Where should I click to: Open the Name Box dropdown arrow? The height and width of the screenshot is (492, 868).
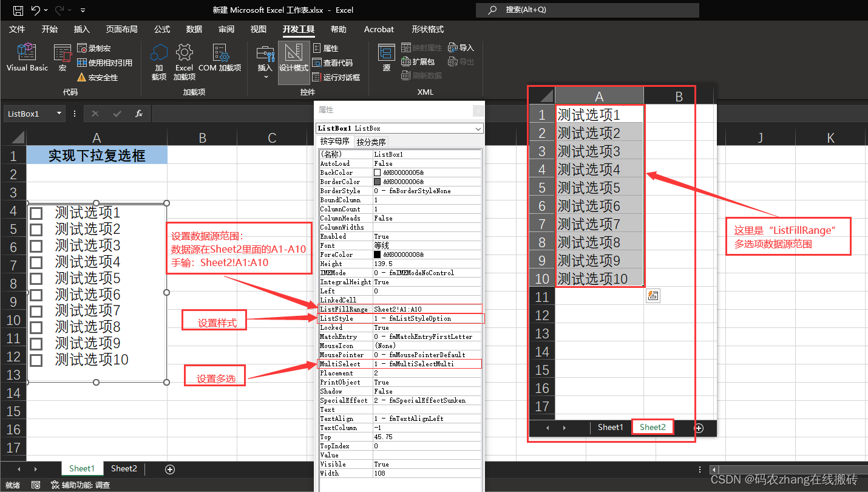click(59, 114)
